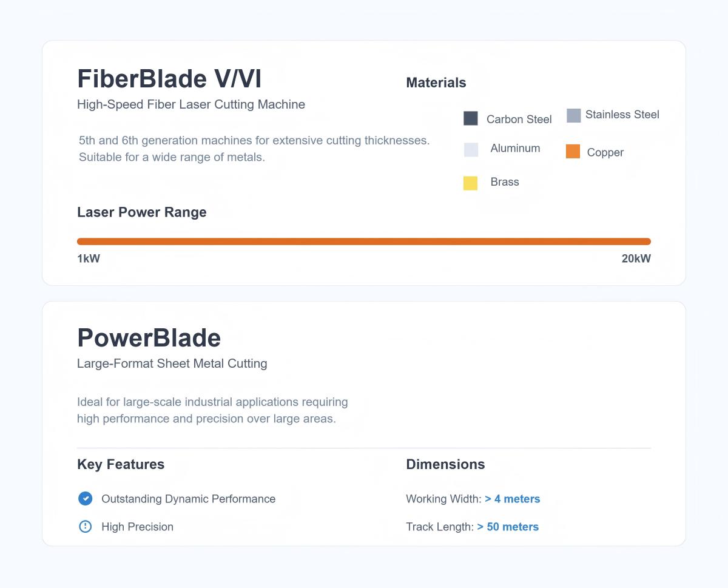Click the yellow Brass swatch
This screenshot has height=588, width=728.
pyautogui.click(x=470, y=183)
